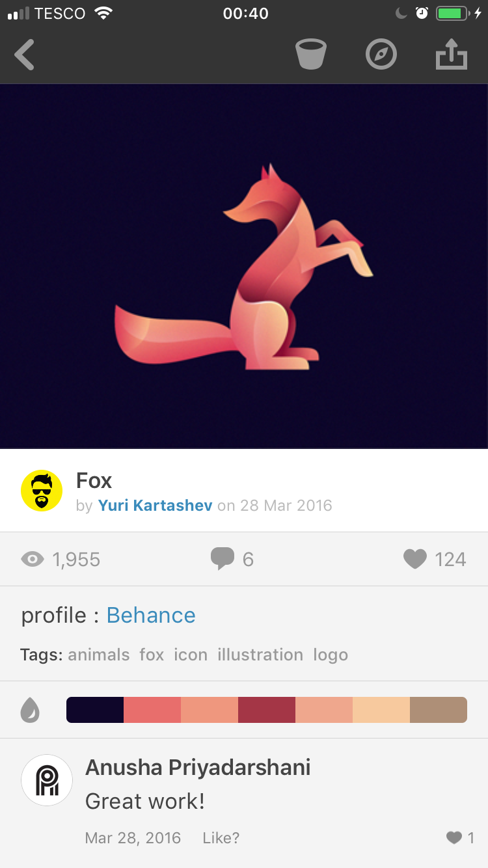This screenshot has height=868, width=488.
Task: Open Yuri Kartashev's yellow avatar
Action: pyautogui.click(x=42, y=491)
